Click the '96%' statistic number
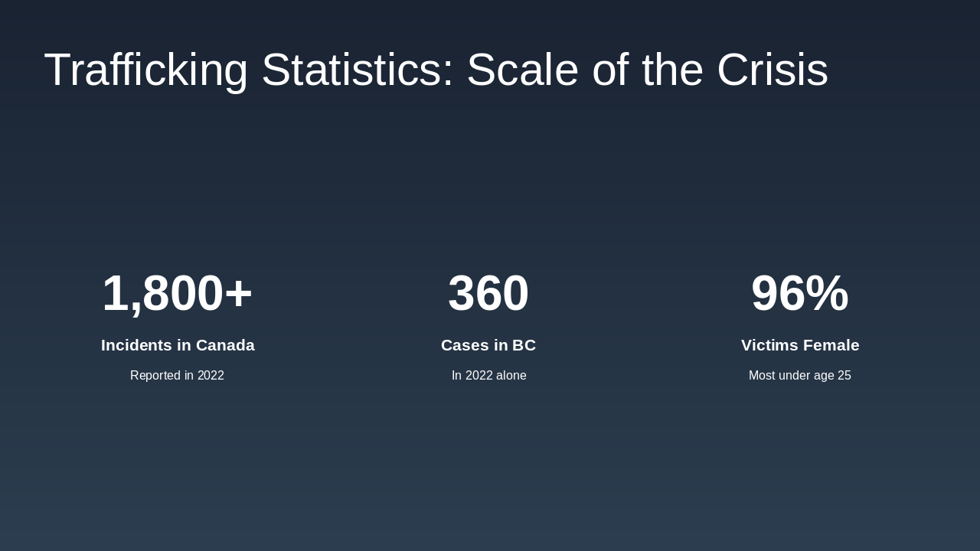The image size is (980, 551). pos(799,293)
